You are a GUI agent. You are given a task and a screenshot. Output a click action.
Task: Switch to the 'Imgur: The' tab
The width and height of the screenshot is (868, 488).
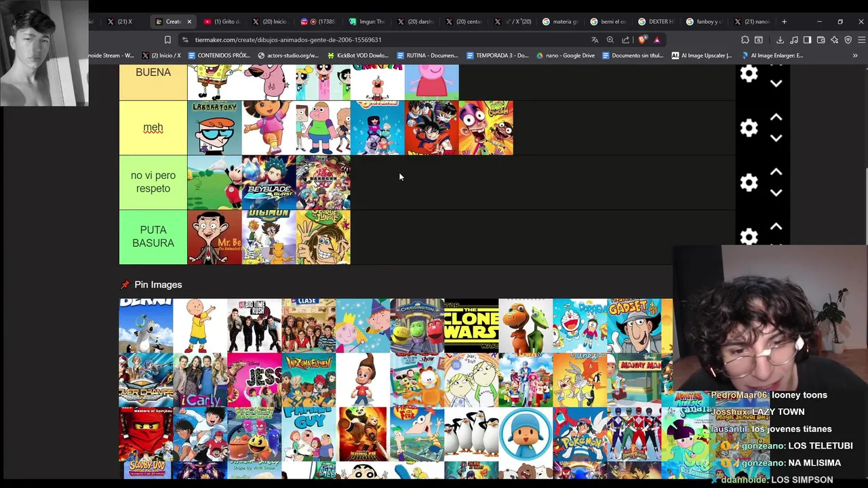point(366,22)
